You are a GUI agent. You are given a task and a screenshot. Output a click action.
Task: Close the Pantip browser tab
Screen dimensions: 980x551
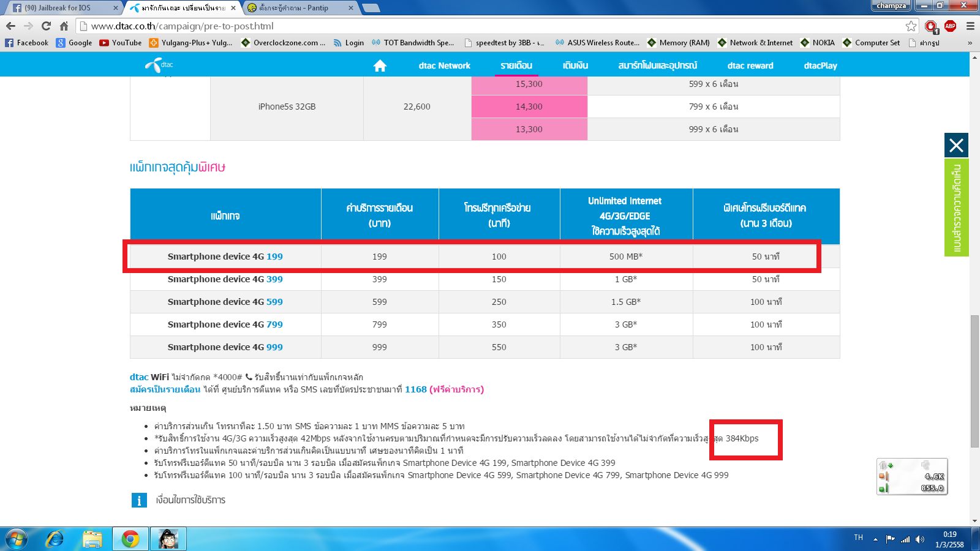coord(351,8)
